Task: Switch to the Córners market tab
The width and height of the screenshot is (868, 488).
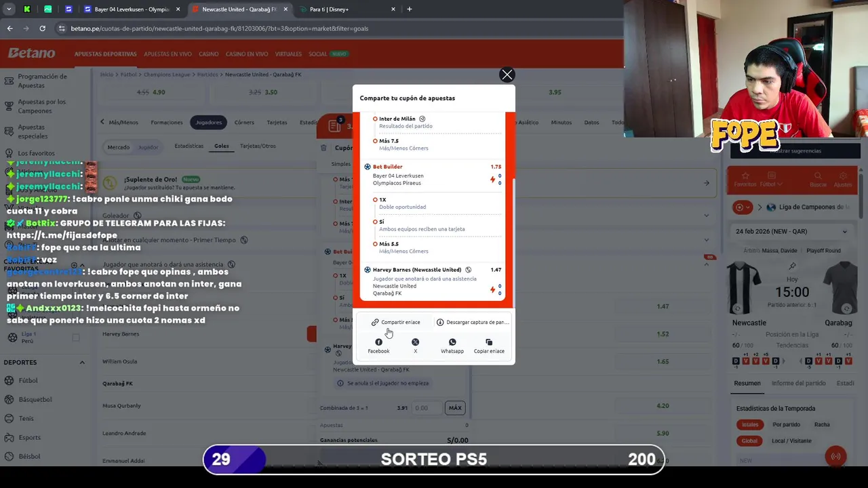Action: click(x=244, y=123)
